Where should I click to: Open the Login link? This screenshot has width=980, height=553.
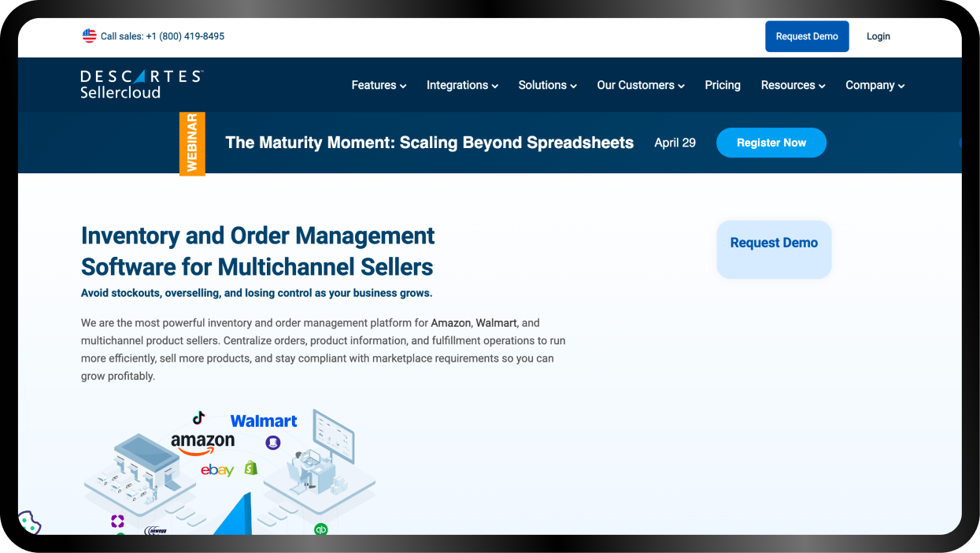coord(878,36)
